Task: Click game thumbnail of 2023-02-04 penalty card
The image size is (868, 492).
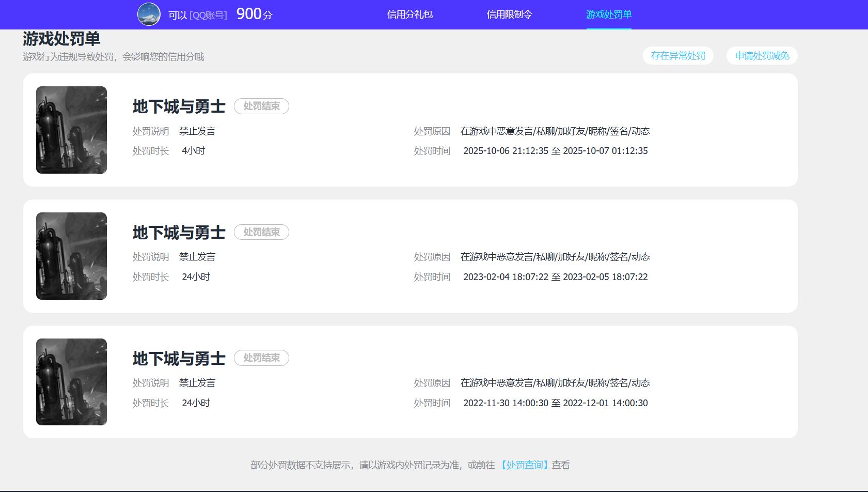Action: 71,256
